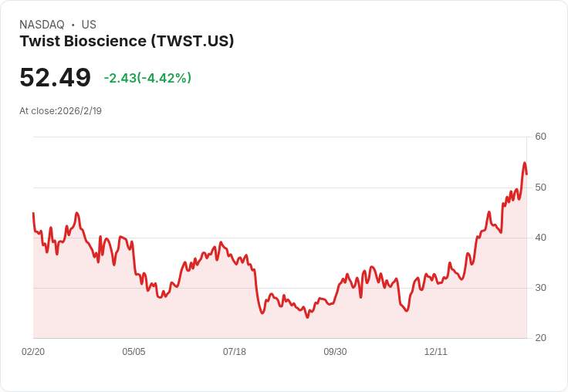Select the 12/11 date on the x-axis
Viewport: 568px width, 392px height.
tap(436, 352)
